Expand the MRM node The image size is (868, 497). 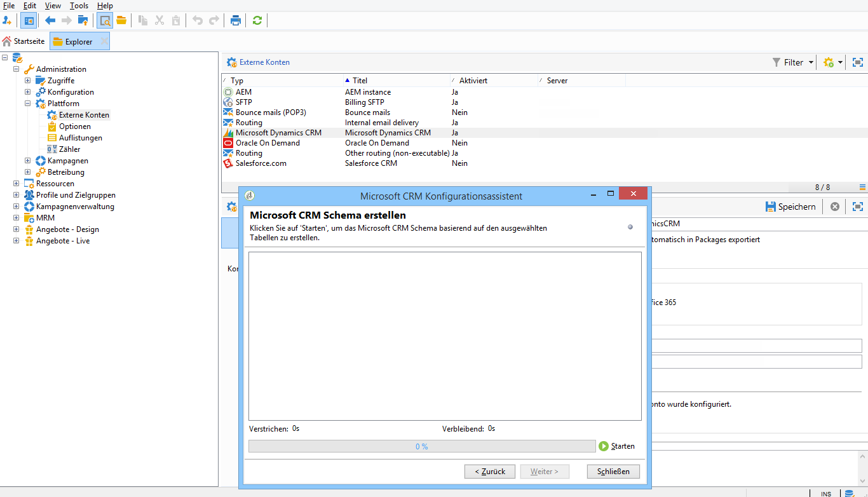[x=17, y=218]
